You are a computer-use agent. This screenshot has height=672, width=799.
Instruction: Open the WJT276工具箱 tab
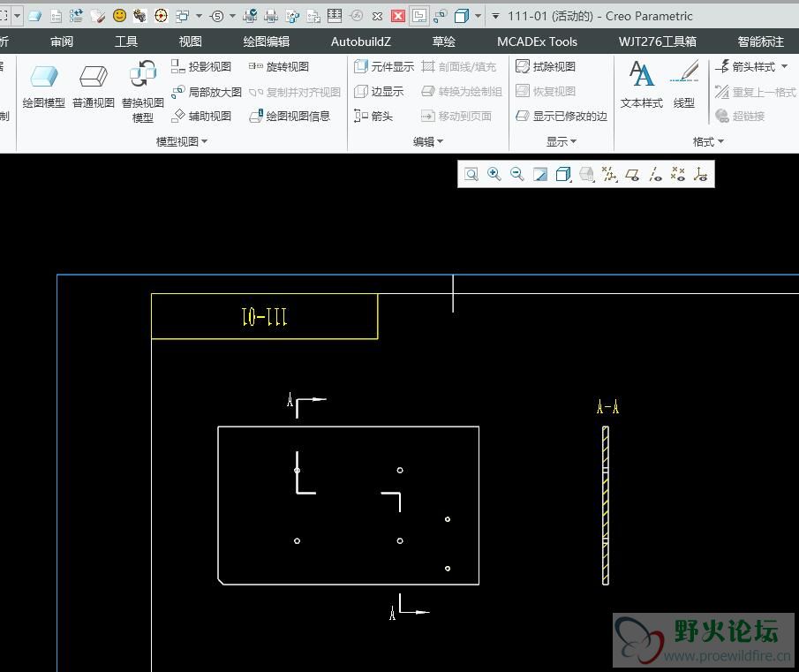click(x=658, y=42)
